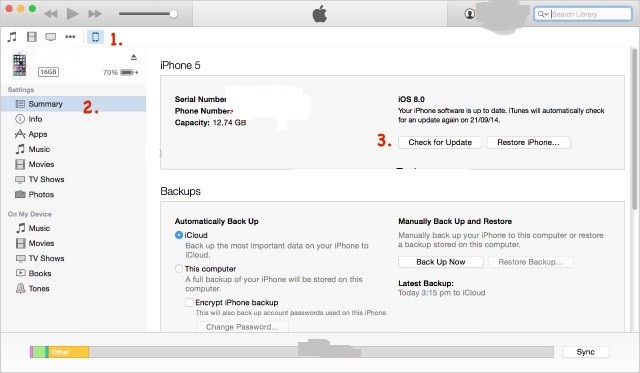The height and width of the screenshot is (373, 640).
Task: Click the Check for Update button
Action: click(x=440, y=142)
